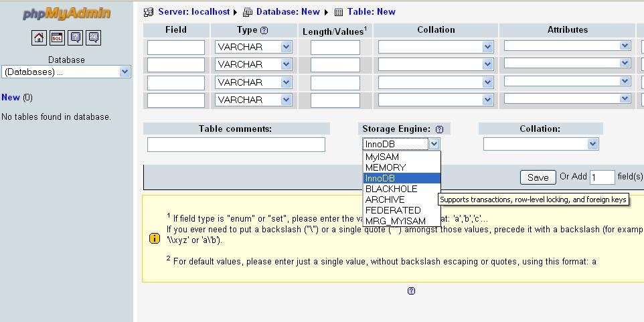Focus the first row's Length/Values input
The image size is (644, 322).
click(x=335, y=48)
